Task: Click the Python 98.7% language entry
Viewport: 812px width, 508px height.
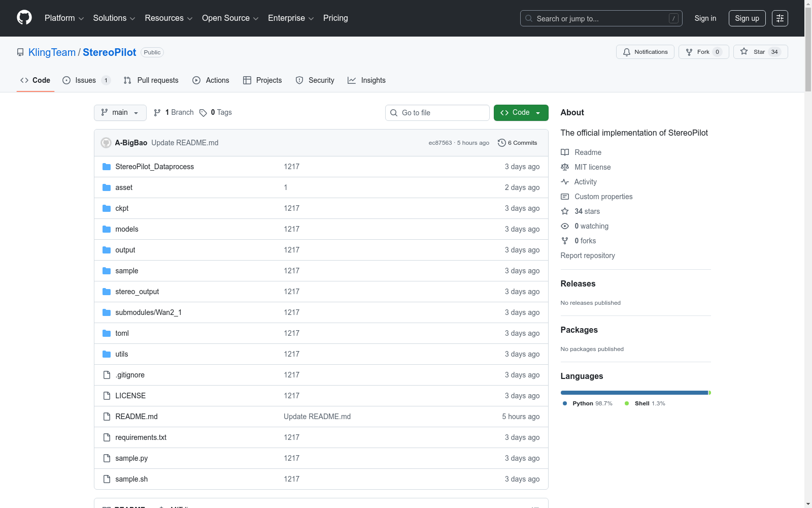Action: pos(588,403)
